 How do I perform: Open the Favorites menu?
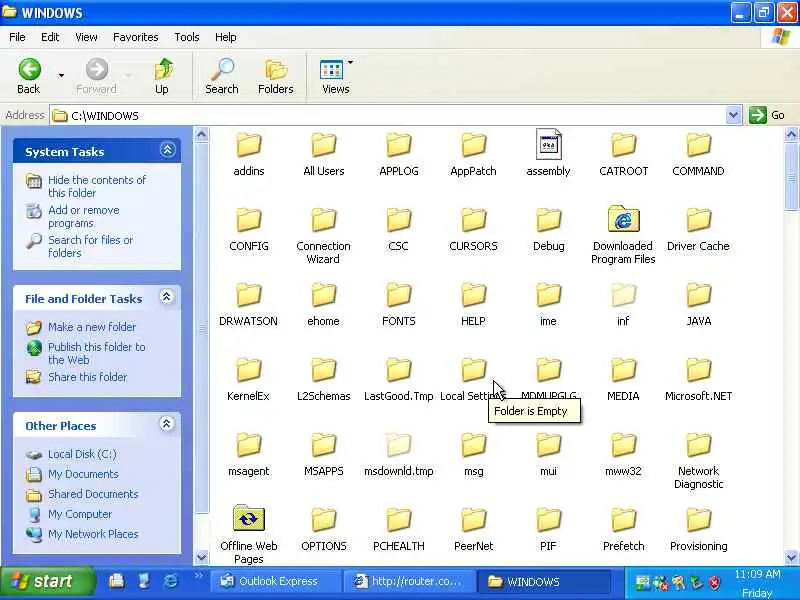click(x=136, y=37)
